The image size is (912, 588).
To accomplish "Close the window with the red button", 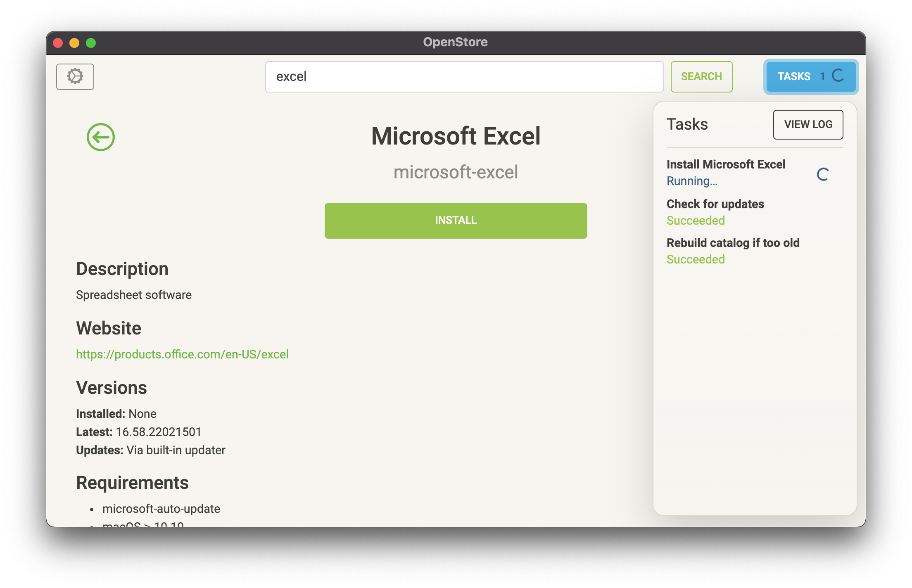I will [x=58, y=43].
